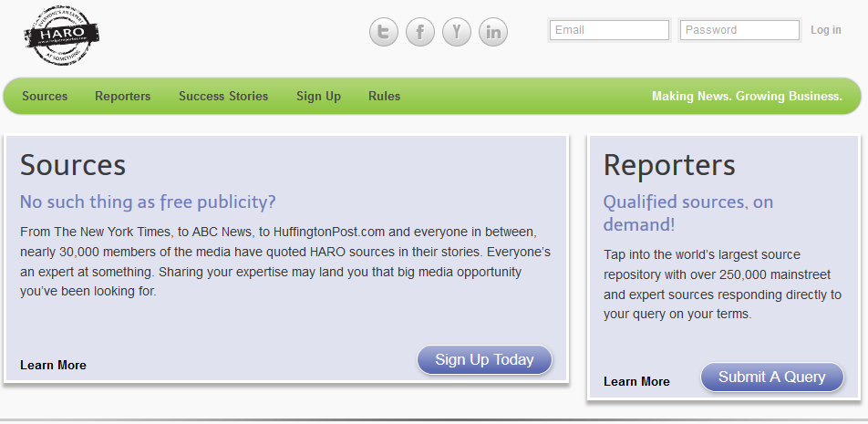The height and width of the screenshot is (424, 868).
Task: Go to Reporters in the navigation bar
Action: (x=123, y=96)
